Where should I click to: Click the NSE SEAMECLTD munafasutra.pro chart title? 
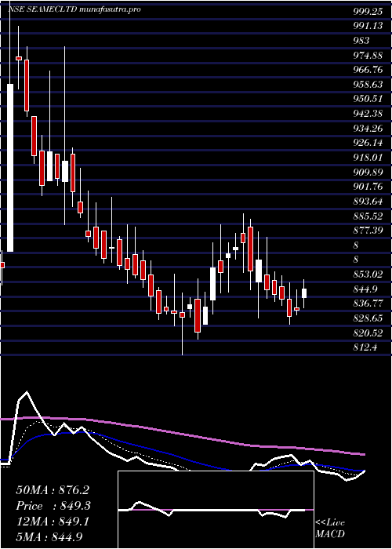(x=74, y=9)
